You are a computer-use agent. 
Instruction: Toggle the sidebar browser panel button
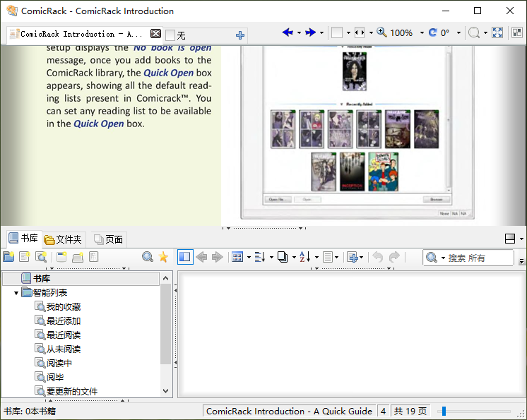185,257
